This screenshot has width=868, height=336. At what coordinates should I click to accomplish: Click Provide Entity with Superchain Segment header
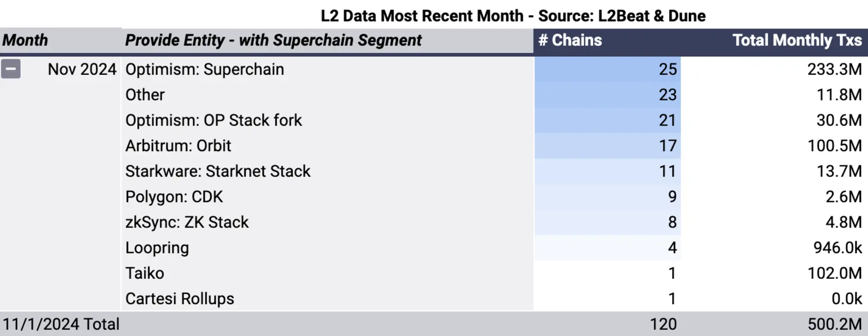pyautogui.click(x=273, y=40)
